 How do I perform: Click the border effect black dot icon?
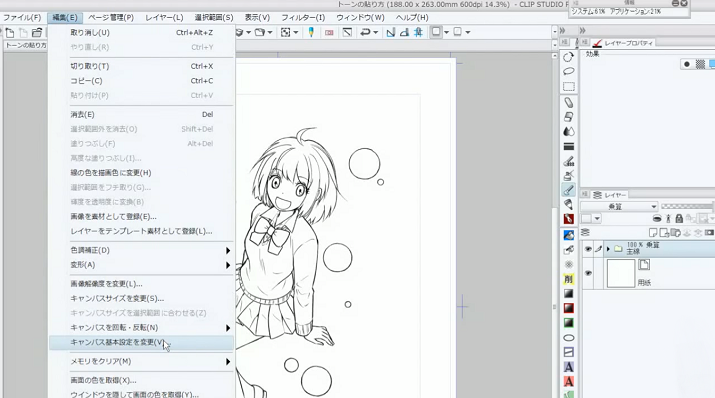[x=687, y=64]
